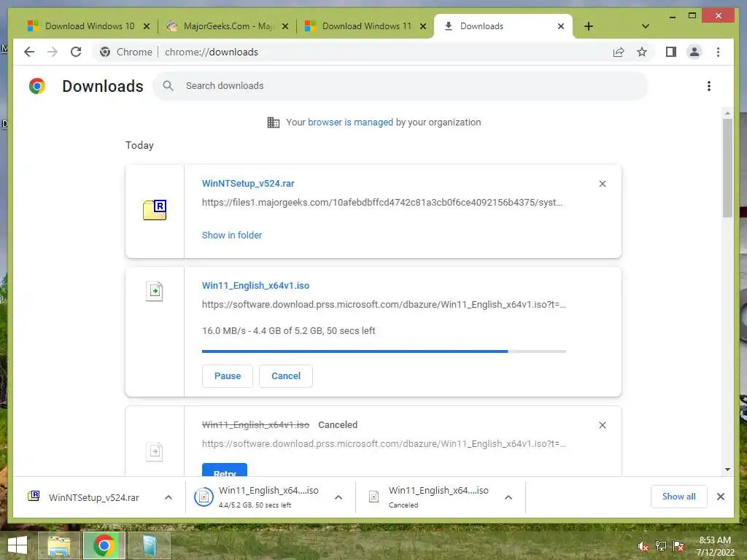Click the active Win11 ISO microsoft source URL
Screen dimensions: 747x560
click(x=384, y=304)
